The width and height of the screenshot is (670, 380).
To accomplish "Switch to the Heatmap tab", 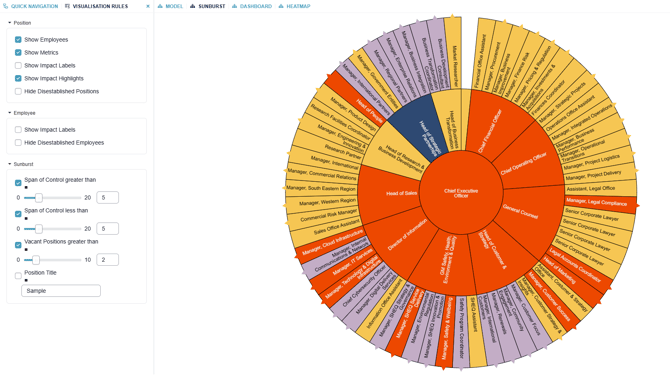I will click(x=294, y=6).
